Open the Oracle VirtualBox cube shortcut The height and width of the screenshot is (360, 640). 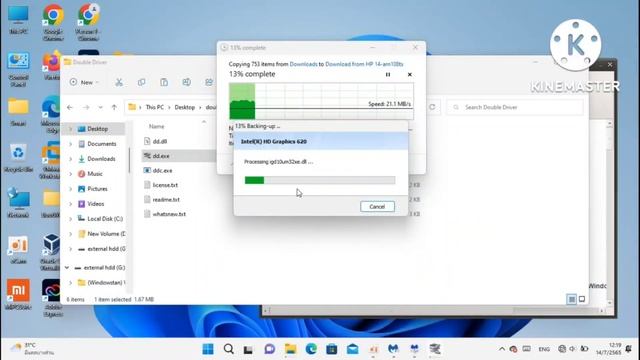pyautogui.click(x=51, y=252)
